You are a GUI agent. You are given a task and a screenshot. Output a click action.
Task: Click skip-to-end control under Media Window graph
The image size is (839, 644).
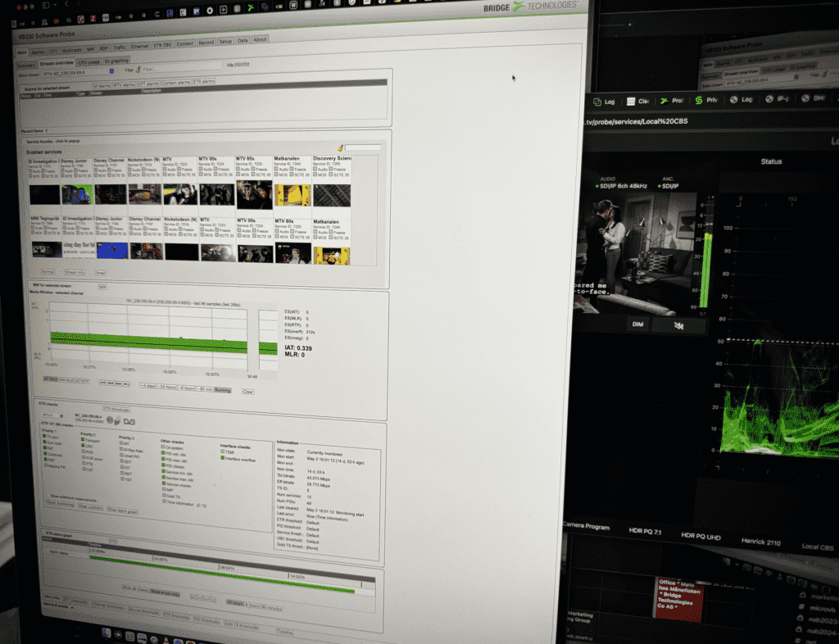pos(127,384)
